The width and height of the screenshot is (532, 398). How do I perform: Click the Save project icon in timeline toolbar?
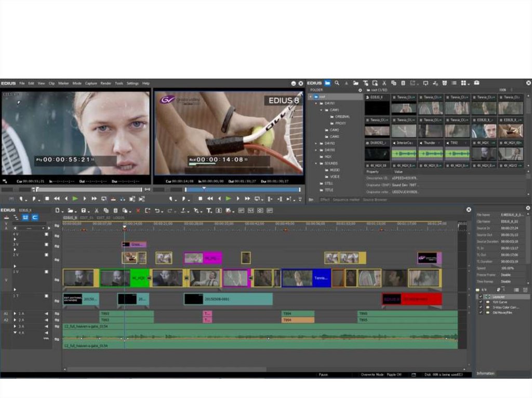pos(84,211)
